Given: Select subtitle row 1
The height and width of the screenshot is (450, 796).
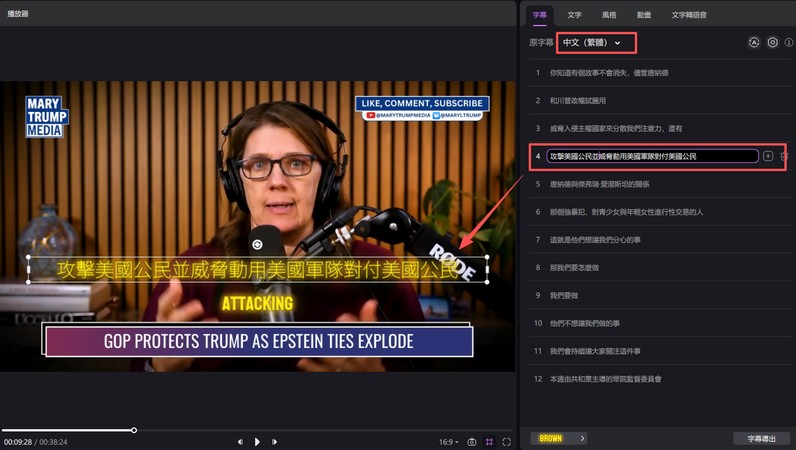Looking at the screenshot, I should click(x=660, y=73).
